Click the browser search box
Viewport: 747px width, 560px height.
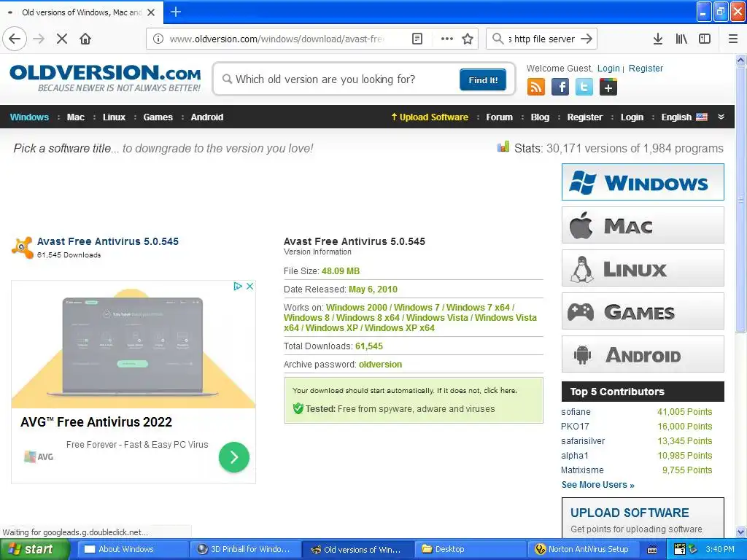(541, 39)
